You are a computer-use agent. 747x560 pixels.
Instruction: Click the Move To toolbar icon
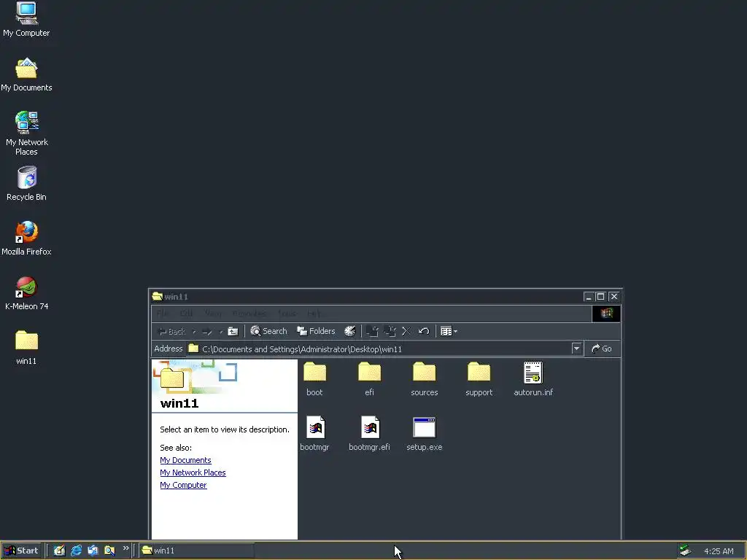(x=372, y=332)
